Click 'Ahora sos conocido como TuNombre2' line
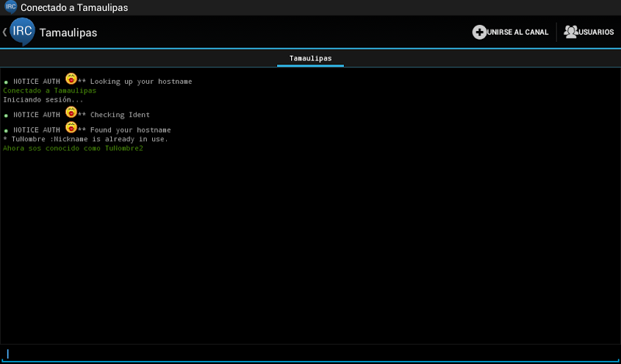This screenshot has height=364, width=621. (x=73, y=148)
